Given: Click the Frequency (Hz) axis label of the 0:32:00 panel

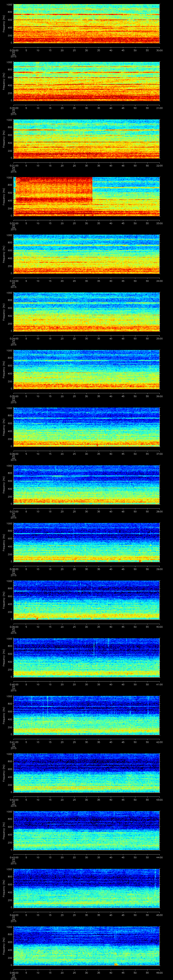Looking at the screenshot, I should tap(4, 196).
